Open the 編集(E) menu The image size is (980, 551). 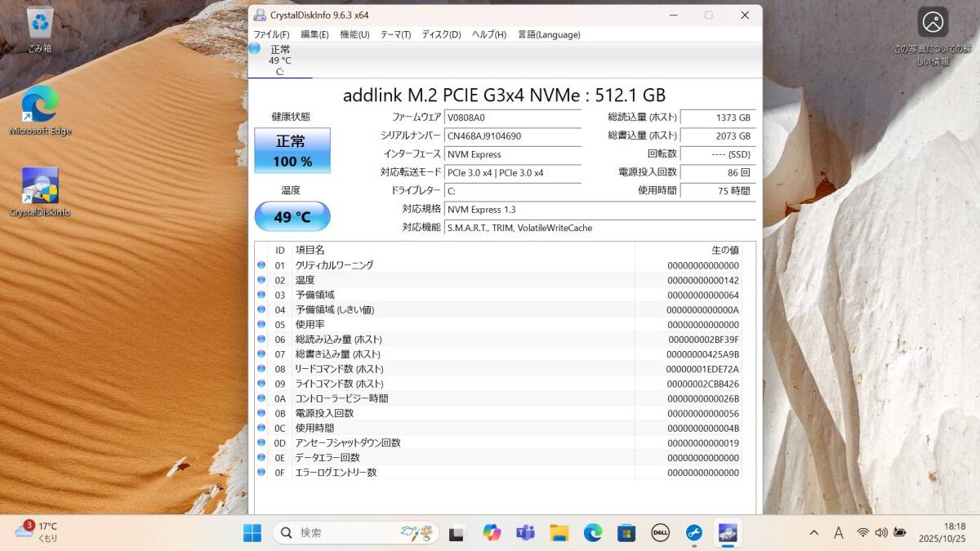[314, 34]
